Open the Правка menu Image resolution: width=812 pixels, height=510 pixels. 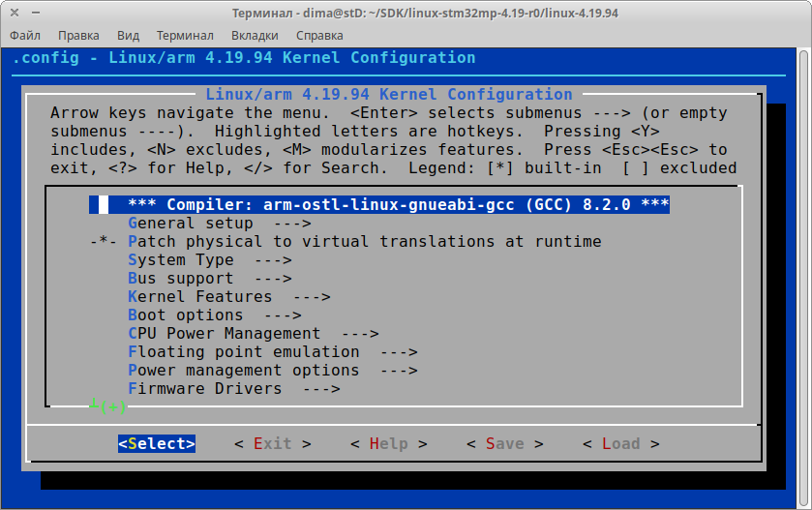(x=78, y=35)
